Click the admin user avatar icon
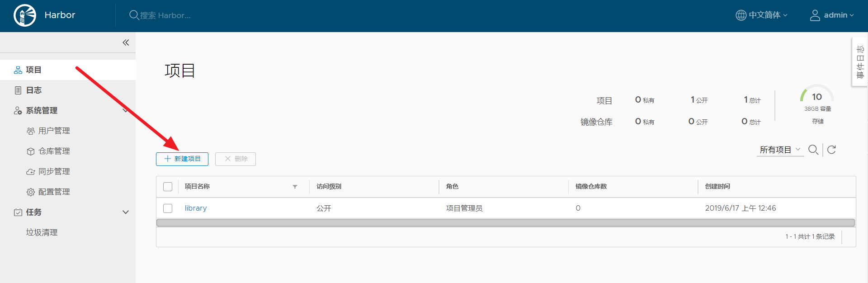 [815, 15]
